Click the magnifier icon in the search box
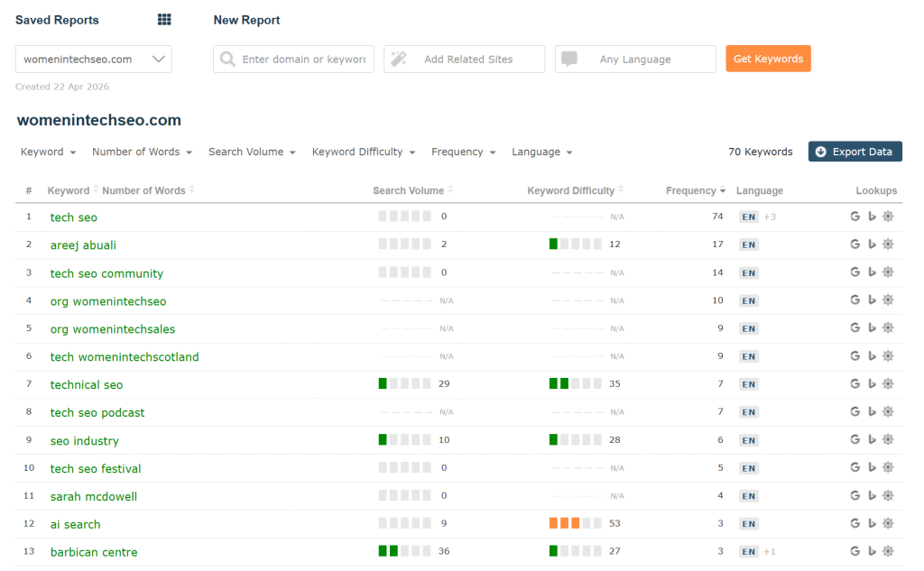Viewport: 924px width, 571px height. [227, 59]
